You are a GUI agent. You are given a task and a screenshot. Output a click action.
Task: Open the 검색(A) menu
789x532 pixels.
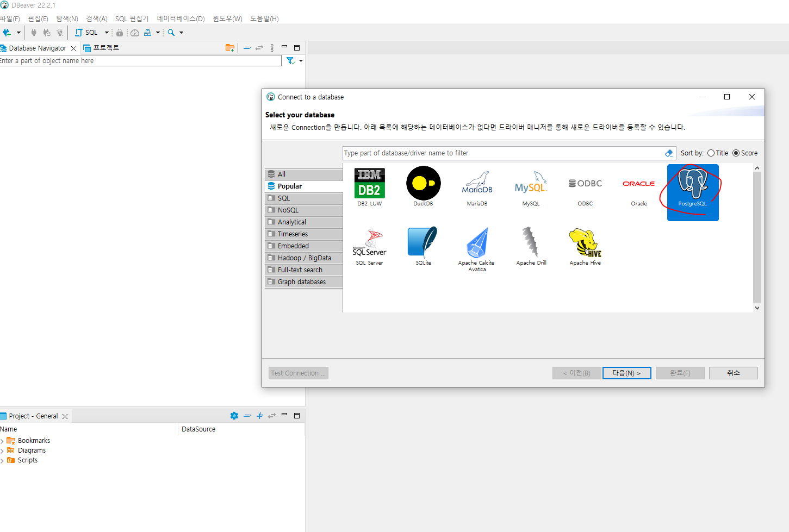pyautogui.click(x=97, y=18)
